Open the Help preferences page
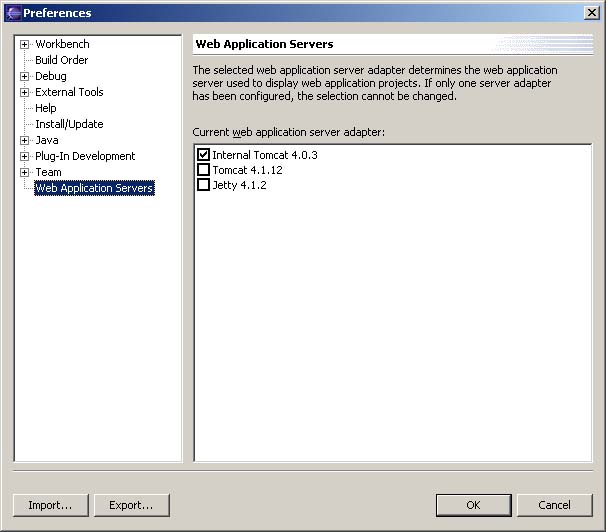606x532 pixels. [46, 108]
